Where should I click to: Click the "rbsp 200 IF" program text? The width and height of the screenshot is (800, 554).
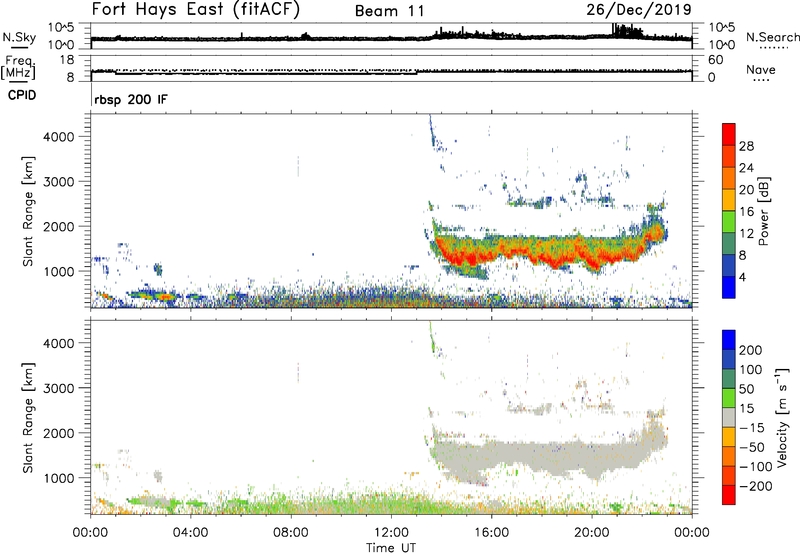click(131, 99)
